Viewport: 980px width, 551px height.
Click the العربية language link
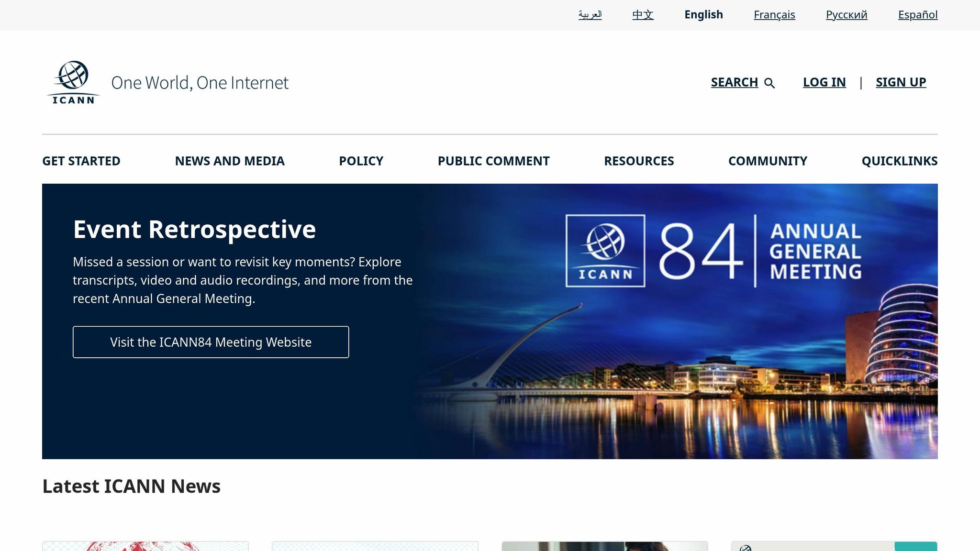pos(590,14)
